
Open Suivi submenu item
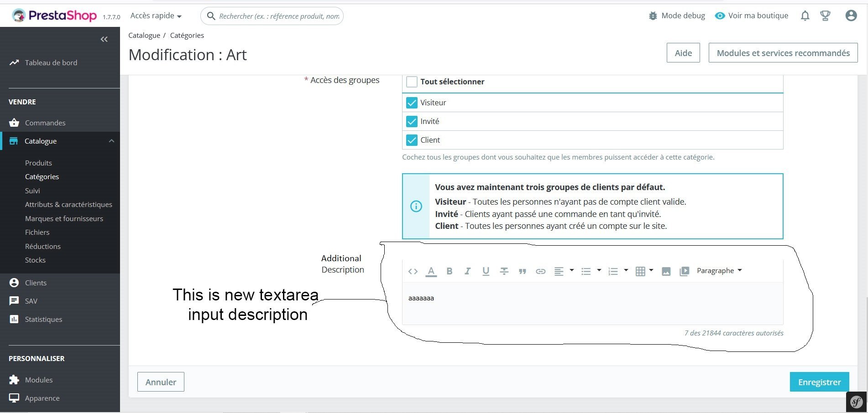coord(32,191)
